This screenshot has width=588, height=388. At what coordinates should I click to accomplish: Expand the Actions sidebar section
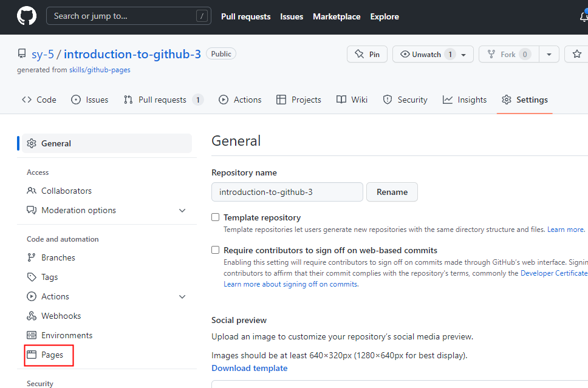(182, 296)
